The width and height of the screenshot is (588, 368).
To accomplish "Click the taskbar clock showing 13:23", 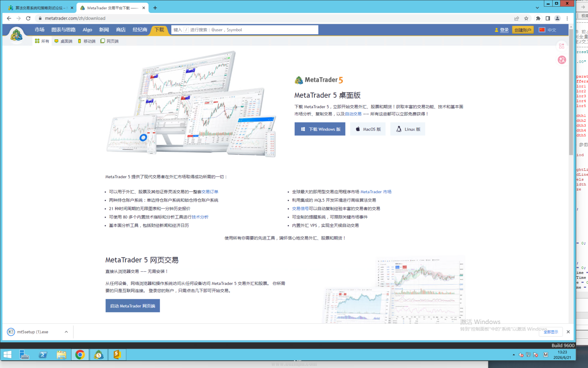I will coord(562,355).
